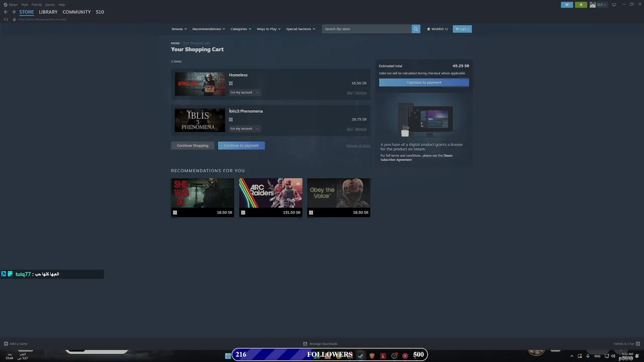
Task: Click the Continue Shopping button
Action: [193, 146]
